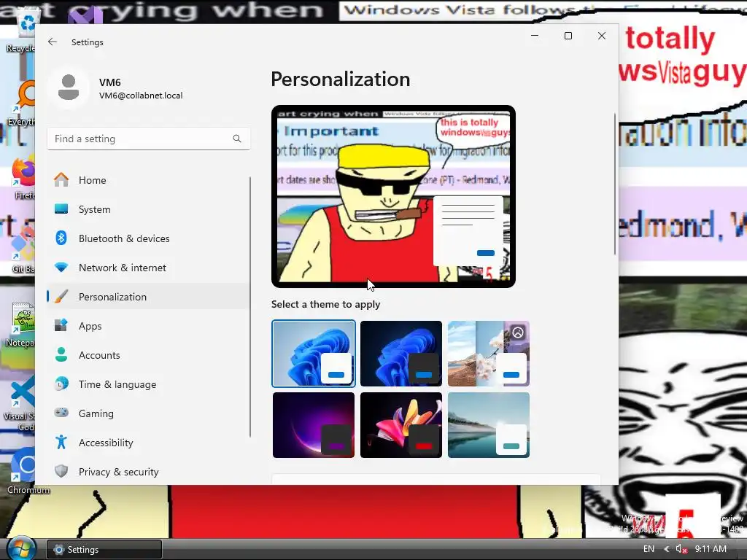Click the Personalization paintbrush icon

coord(61,297)
